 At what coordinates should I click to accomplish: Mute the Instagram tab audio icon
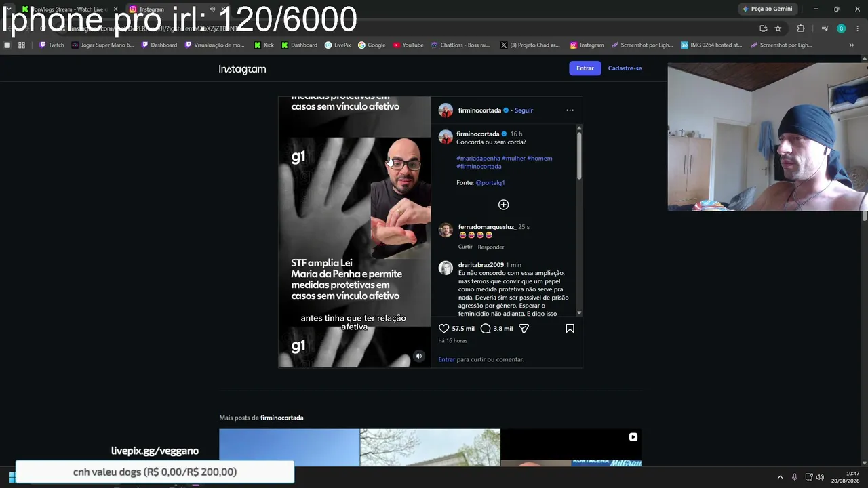coord(212,9)
